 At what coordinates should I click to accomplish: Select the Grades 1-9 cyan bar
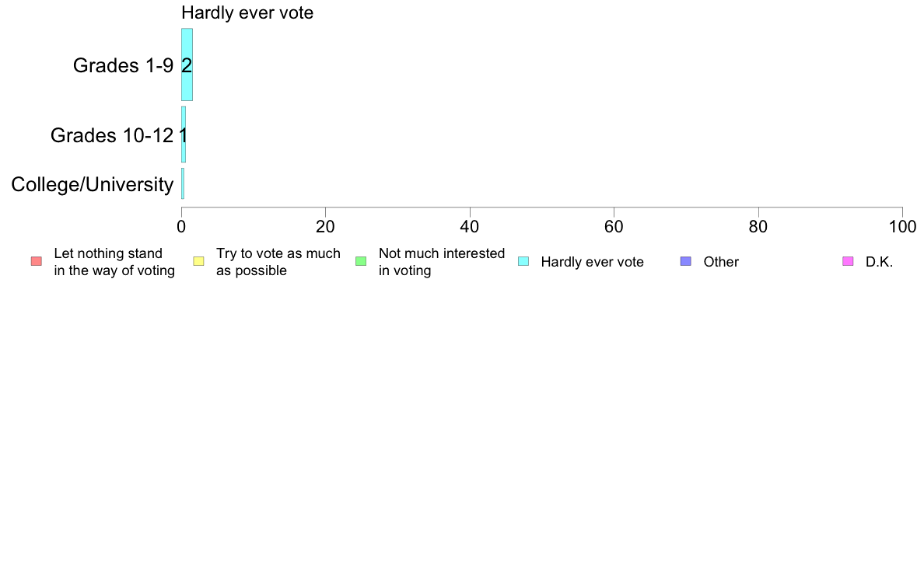pyautogui.click(x=187, y=65)
